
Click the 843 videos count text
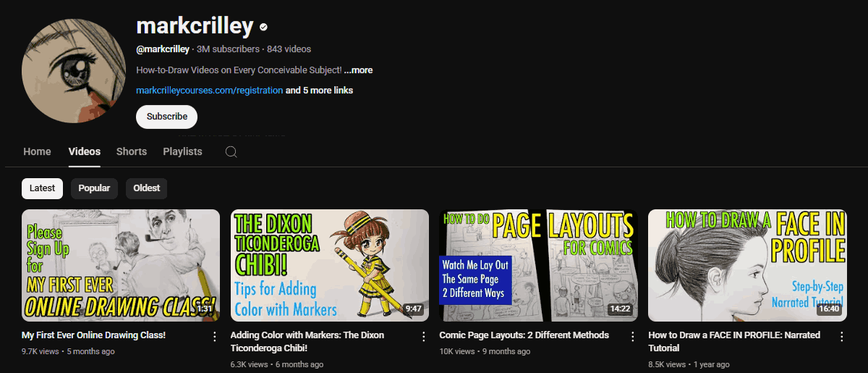pos(289,49)
